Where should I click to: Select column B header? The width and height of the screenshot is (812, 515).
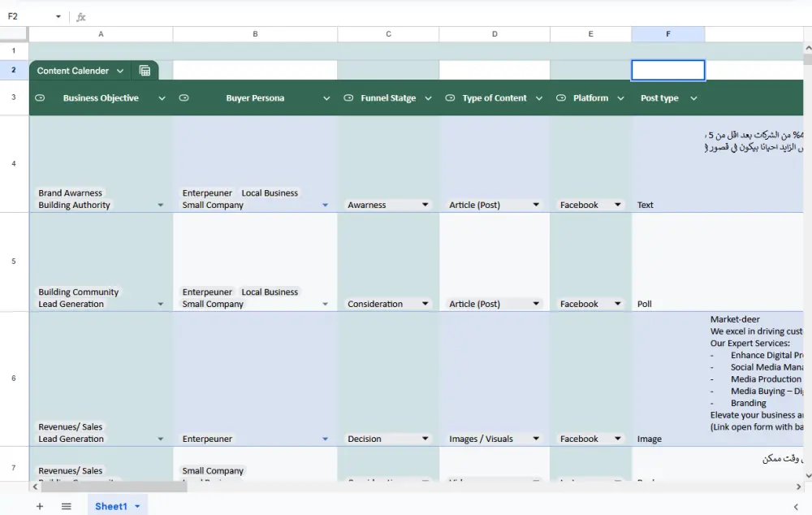[255, 33]
